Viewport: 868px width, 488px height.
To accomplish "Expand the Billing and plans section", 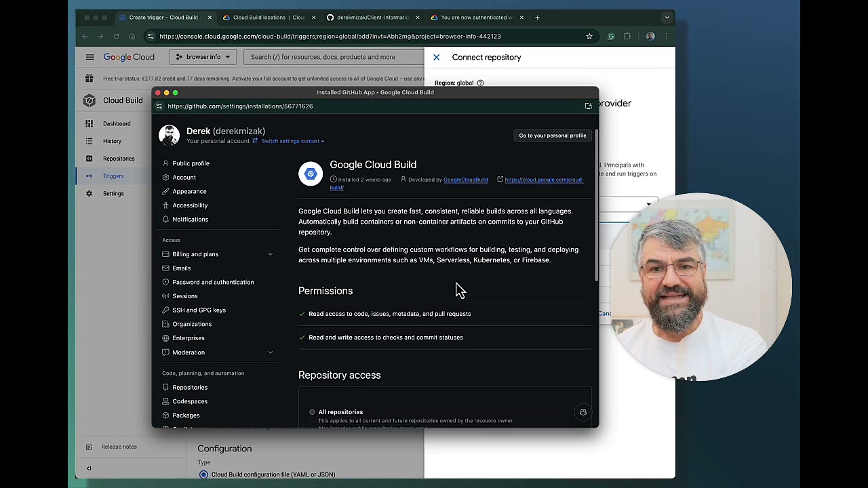I will click(270, 254).
